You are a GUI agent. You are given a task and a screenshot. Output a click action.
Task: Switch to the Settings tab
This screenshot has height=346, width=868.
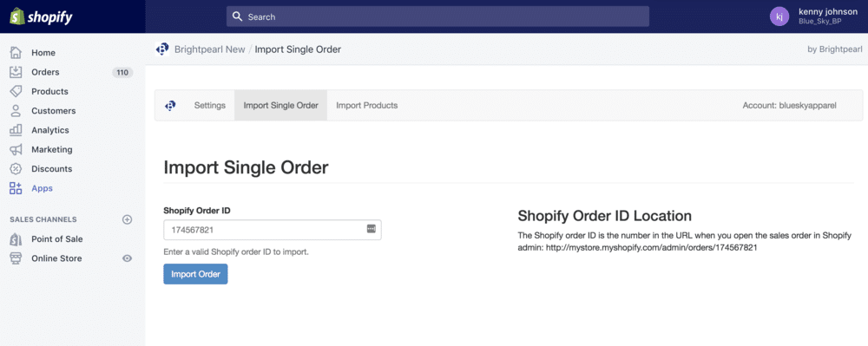pos(210,105)
